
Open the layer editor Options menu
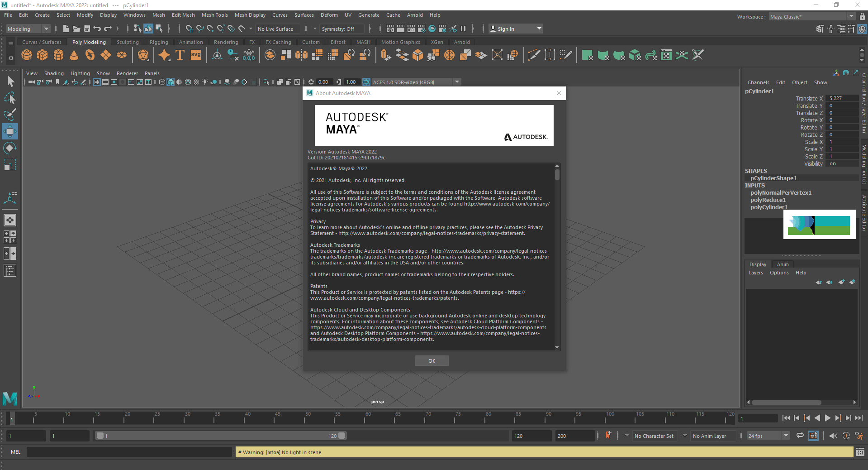point(779,273)
